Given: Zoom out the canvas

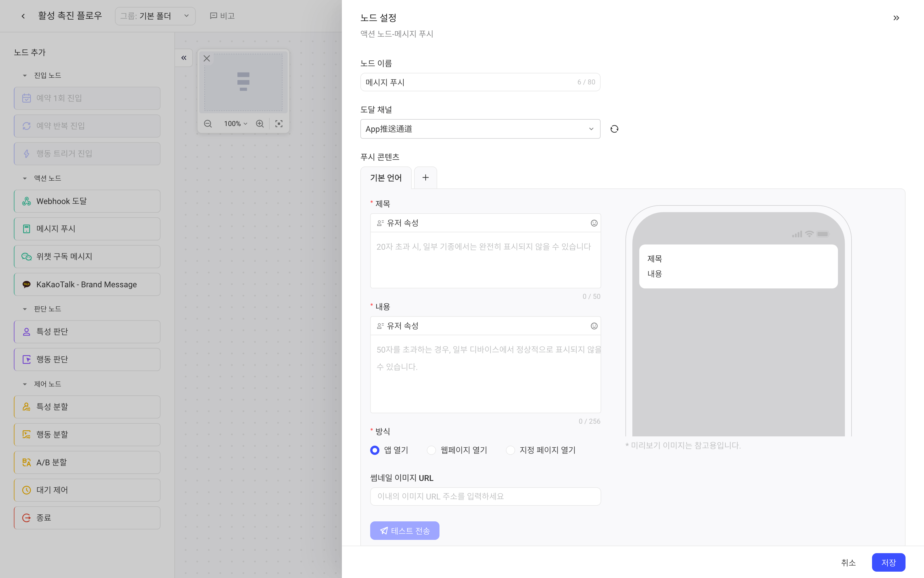Looking at the screenshot, I should pyautogui.click(x=208, y=123).
